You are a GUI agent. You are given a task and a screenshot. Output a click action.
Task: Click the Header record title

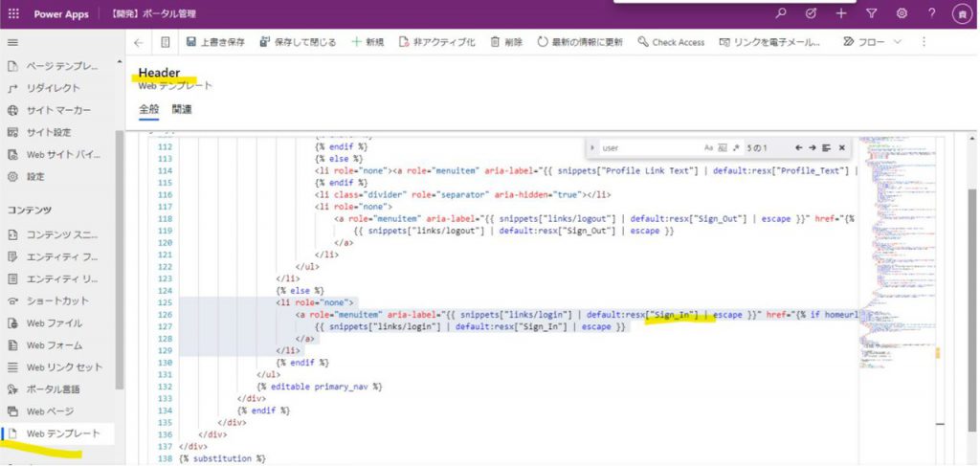pos(159,73)
